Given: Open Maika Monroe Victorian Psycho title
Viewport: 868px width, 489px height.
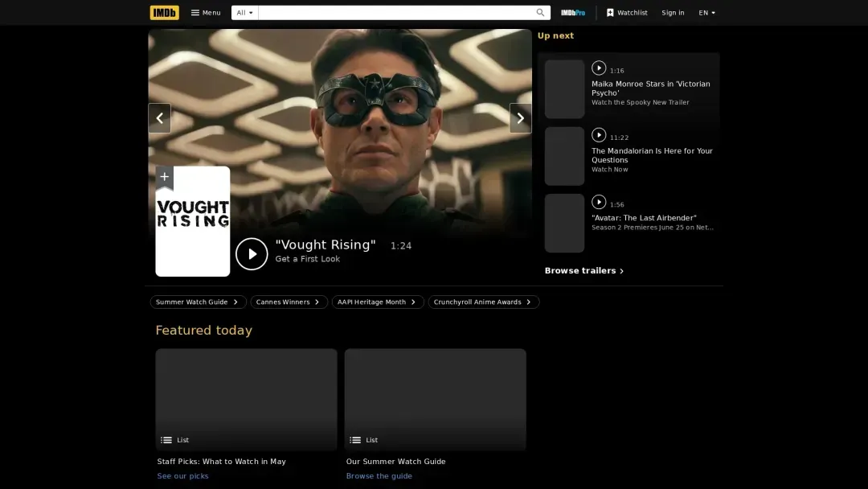Looking at the screenshot, I should (650, 88).
